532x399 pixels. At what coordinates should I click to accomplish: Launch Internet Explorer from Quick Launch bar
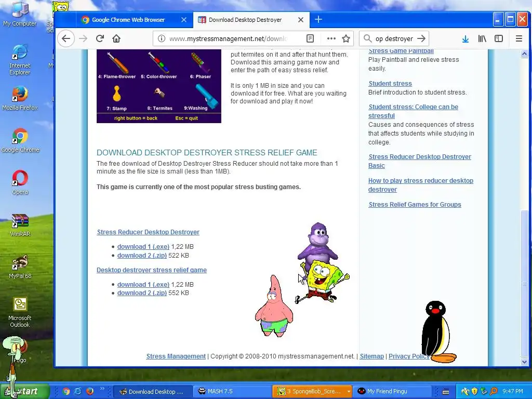78,391
